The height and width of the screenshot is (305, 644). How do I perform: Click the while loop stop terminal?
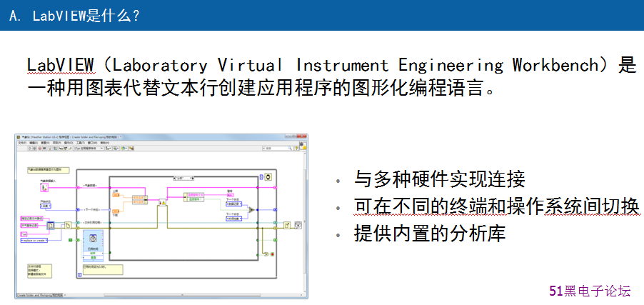click(x=272, y=254)
